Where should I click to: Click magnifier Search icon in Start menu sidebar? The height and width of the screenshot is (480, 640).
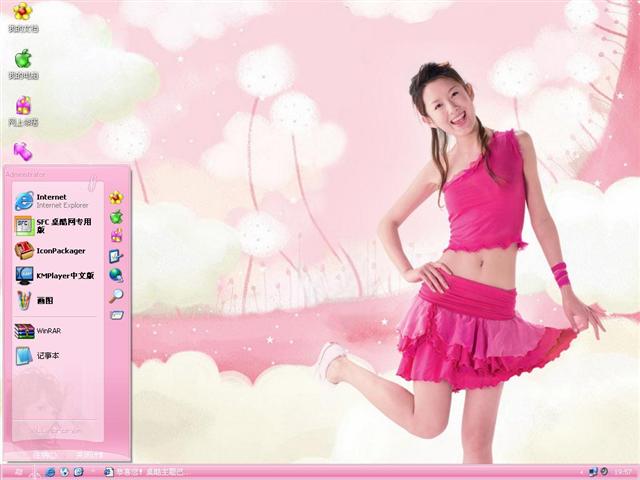coord(116,295)
